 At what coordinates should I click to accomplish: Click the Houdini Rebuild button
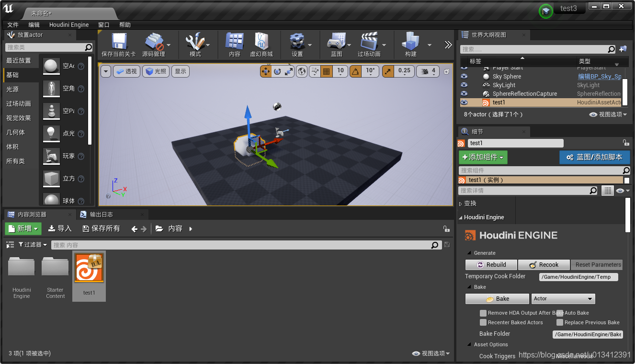coord(491,265)
